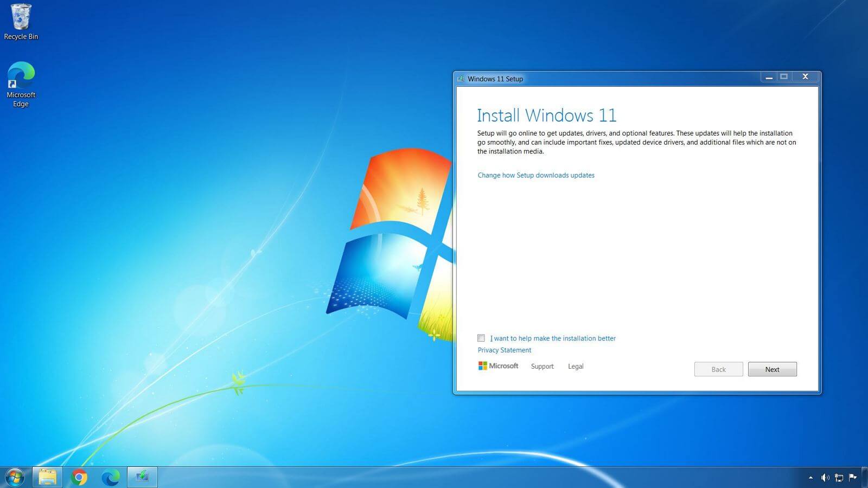Close the Windows 11 Setup window
868x488 pixels.
805,77
